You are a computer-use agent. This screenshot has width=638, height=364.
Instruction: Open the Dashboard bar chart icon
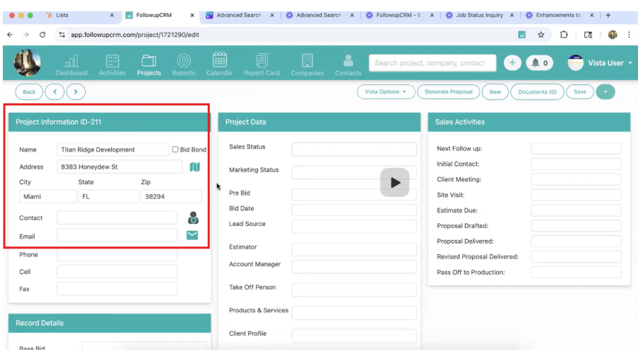72,61
